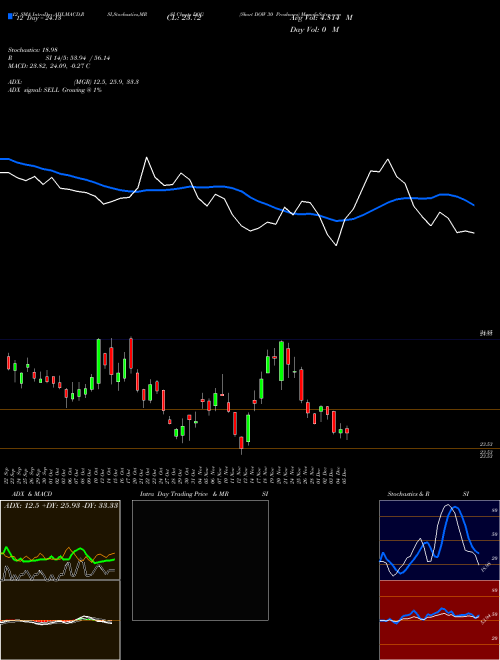The height and width of the screenshot is (660, 500).
Task: Open the MACD chart panel below ADX
Action: tap(60, 620)
